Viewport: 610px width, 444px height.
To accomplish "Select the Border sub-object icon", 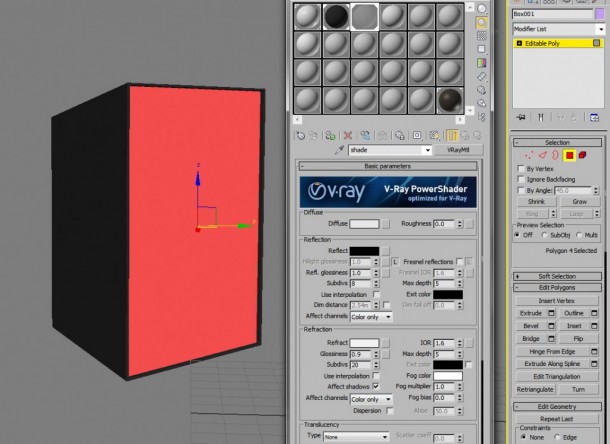I will coord(555,156).
